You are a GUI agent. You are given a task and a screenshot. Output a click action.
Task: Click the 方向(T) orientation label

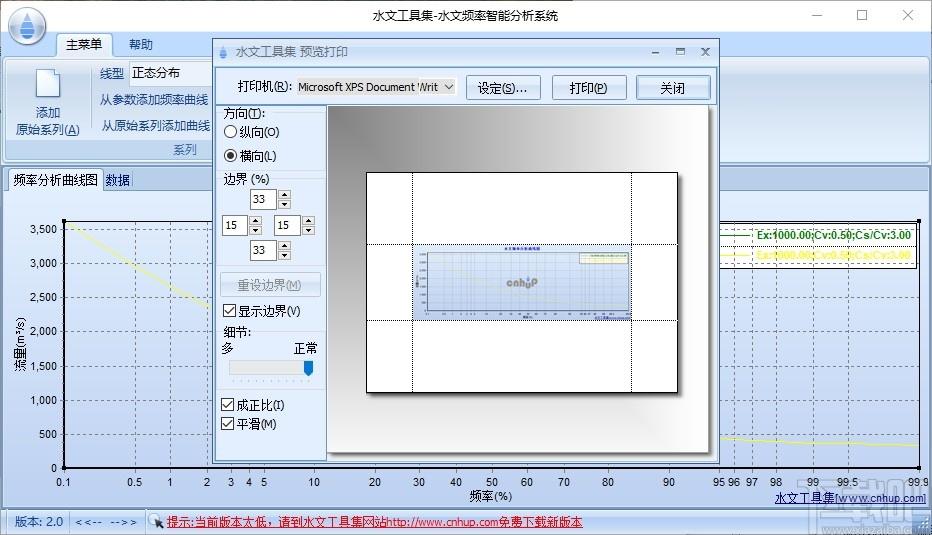point(244,113)
